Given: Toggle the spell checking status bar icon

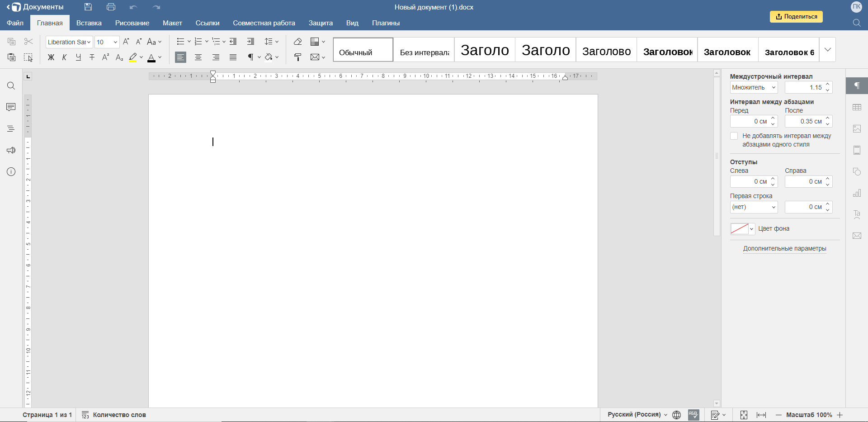Looking at the screenshot, I should [x=693, y=415].
